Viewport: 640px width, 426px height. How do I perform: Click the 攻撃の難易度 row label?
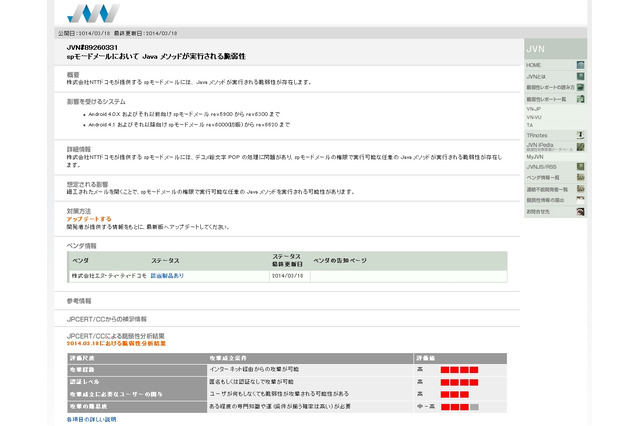pyautogui.click(x=89, y=407)
